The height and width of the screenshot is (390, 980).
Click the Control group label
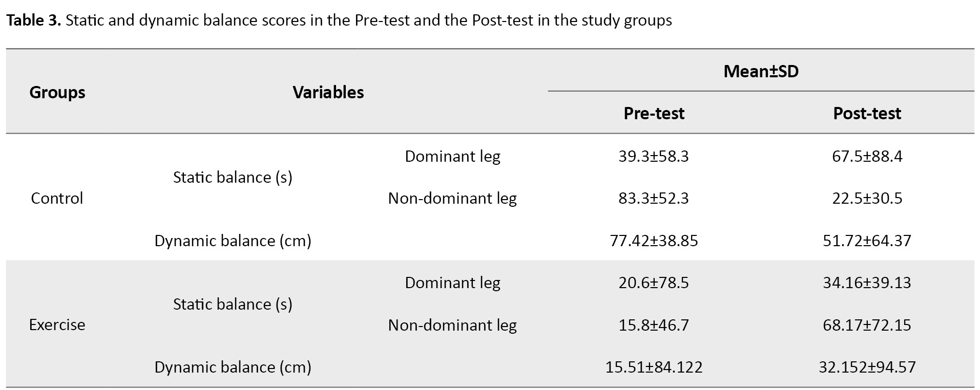(x=57, y=198)
